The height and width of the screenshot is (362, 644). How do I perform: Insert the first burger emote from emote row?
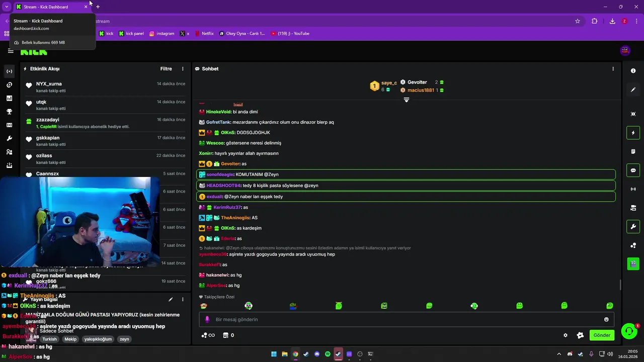[203, 306]
